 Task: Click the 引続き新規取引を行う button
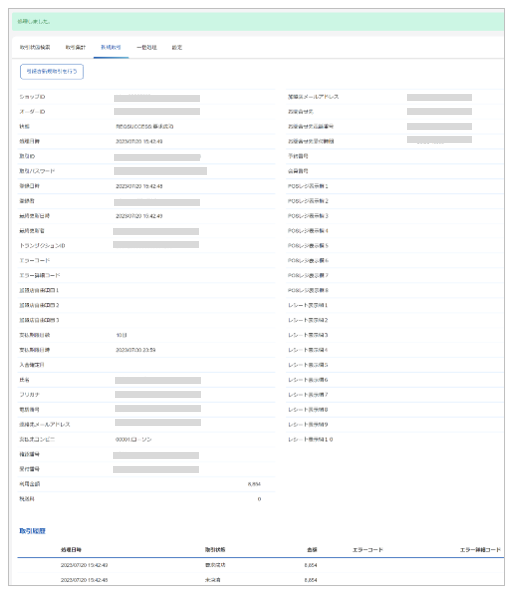pos(52,72)
